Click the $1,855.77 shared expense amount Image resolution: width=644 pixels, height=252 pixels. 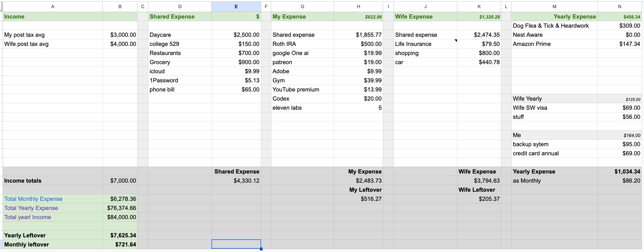[x=358, y=35]
